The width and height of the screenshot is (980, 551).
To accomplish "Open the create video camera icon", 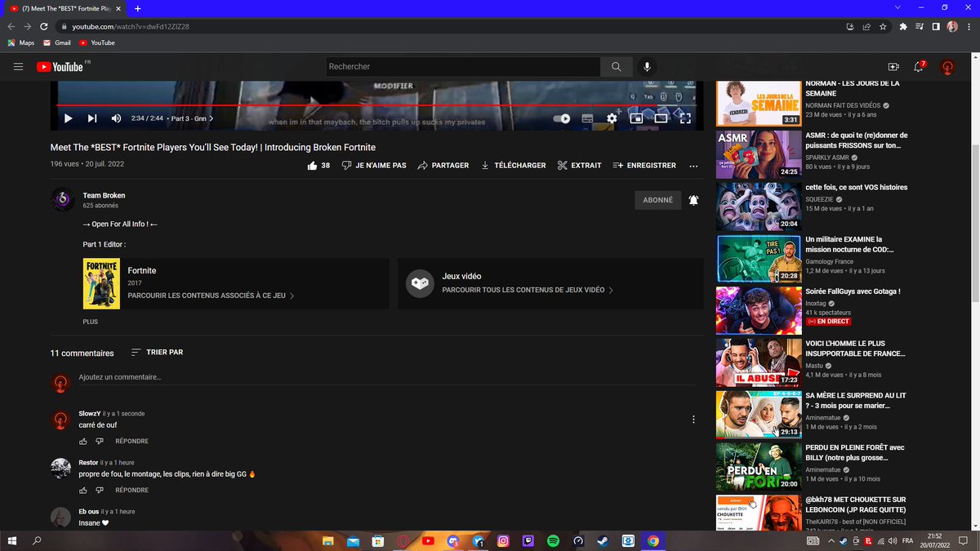I will [x=893, y=67].
